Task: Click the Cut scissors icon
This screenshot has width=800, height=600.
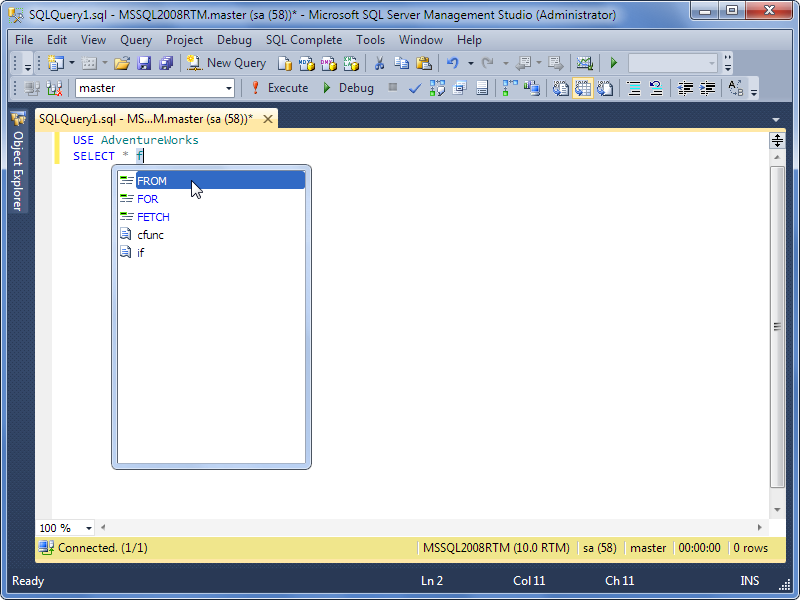Action: click(x=379, y=63)
